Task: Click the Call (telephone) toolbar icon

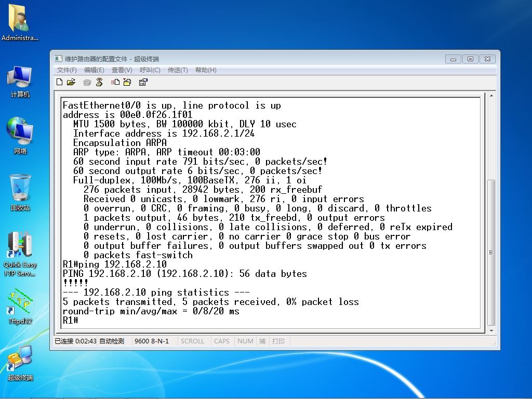Action: (x=87, y=82)
